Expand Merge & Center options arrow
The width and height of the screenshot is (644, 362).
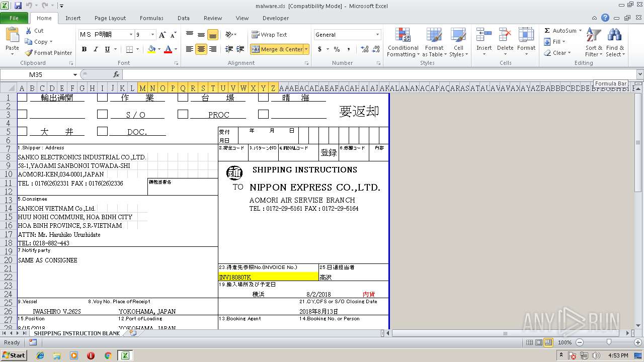pyautogui.click(x=306, y=49)
